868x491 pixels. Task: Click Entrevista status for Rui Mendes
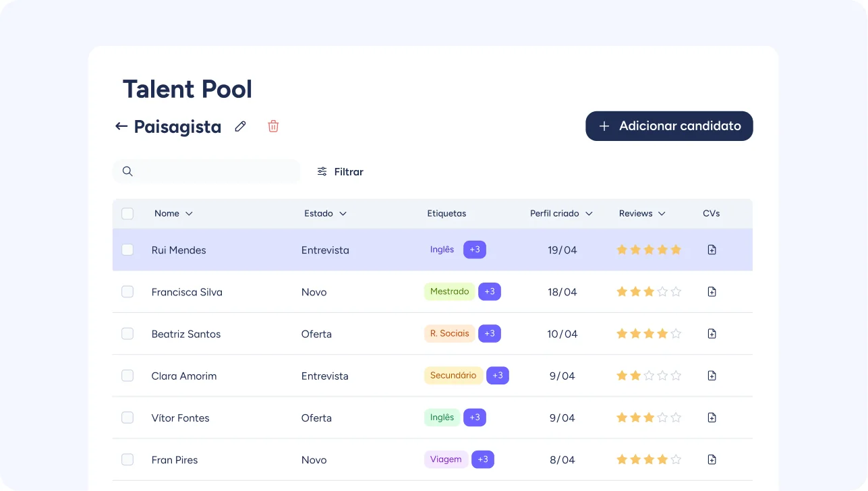[x=325, y=250]
